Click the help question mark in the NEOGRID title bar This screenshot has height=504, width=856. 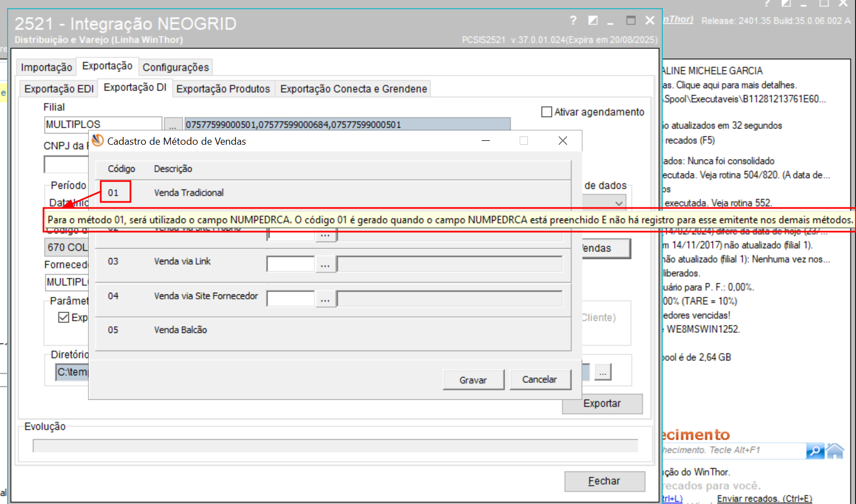pyautogui.click(x=573, y=20)
